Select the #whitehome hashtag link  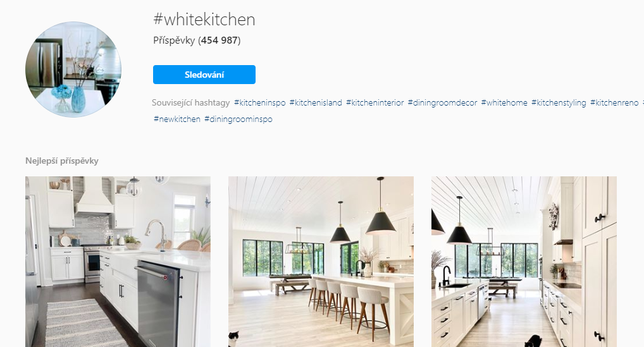point(504,103)
